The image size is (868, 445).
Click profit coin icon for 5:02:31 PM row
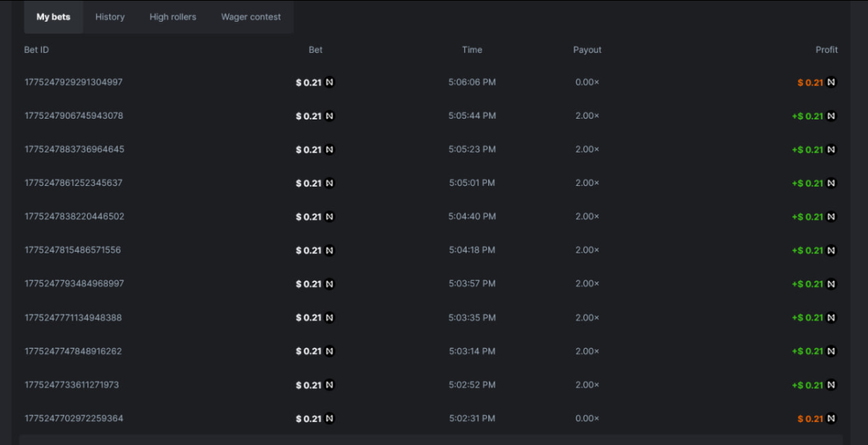tap(831, 418)
